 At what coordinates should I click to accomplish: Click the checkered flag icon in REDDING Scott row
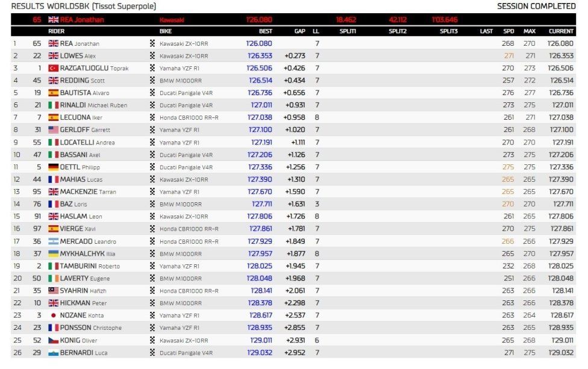pos(152,81)
